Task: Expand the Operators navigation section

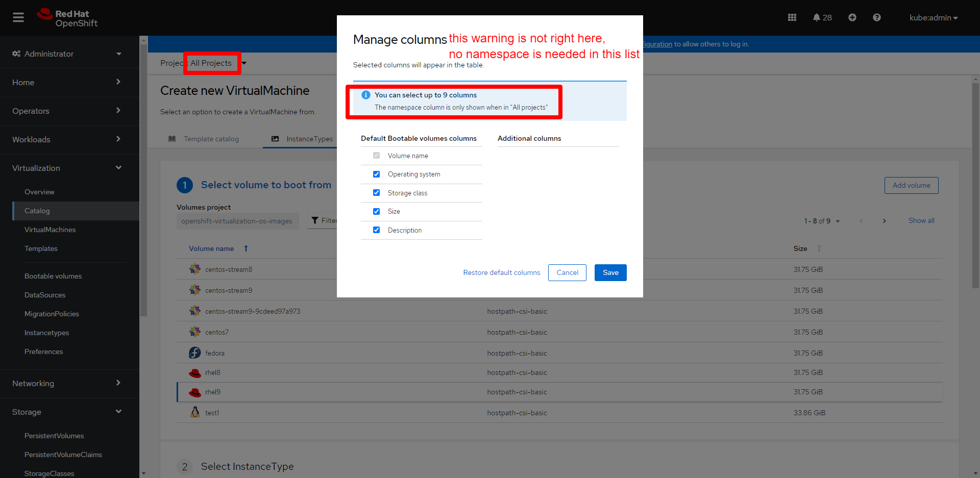Action: click(x=69, y=111)
